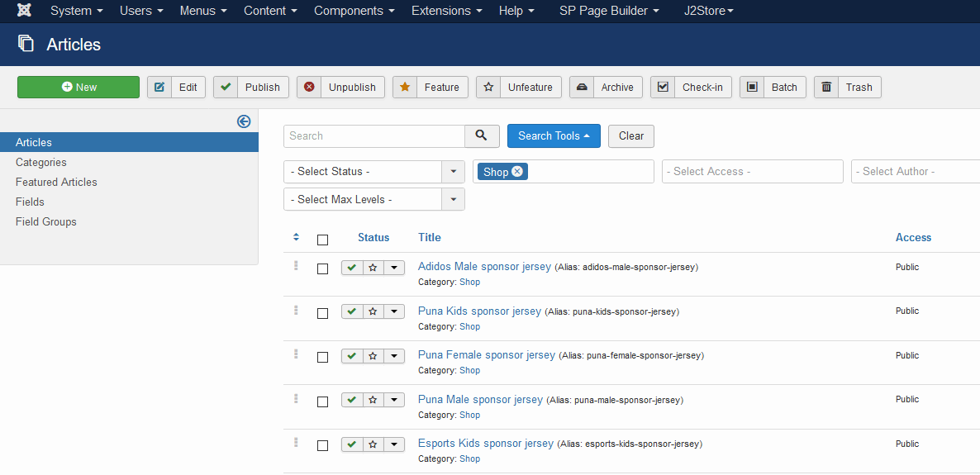
Task: Toggle featured star for Esports Kids sponsor jersey
Action: tap(373, 444)
